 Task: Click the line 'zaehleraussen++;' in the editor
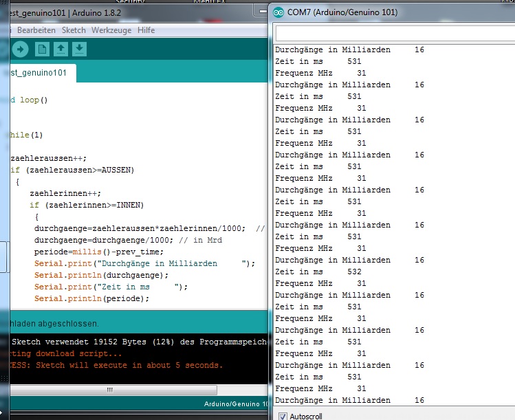(49, 158)
